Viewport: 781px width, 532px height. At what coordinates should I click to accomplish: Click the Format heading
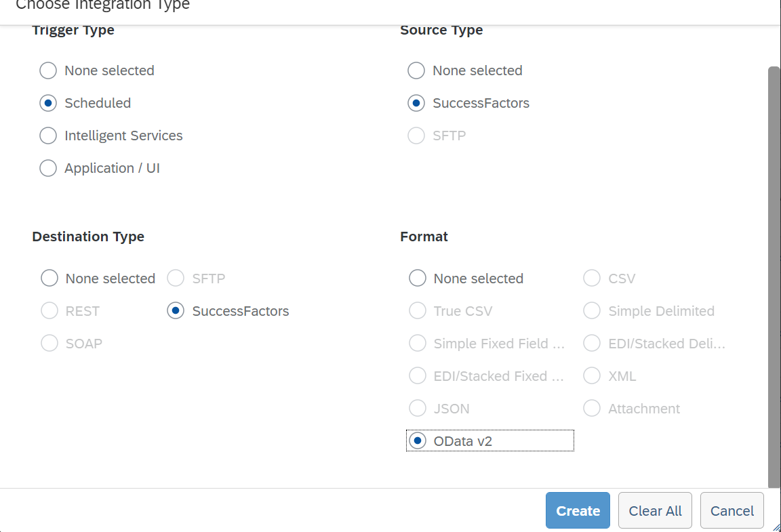424,236
